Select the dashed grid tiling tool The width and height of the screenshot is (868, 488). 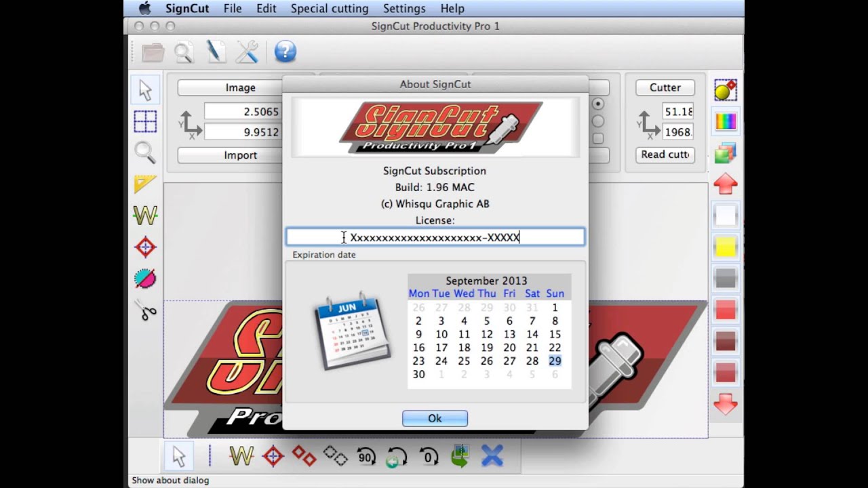pyautogui.click(x=145, y=122)
